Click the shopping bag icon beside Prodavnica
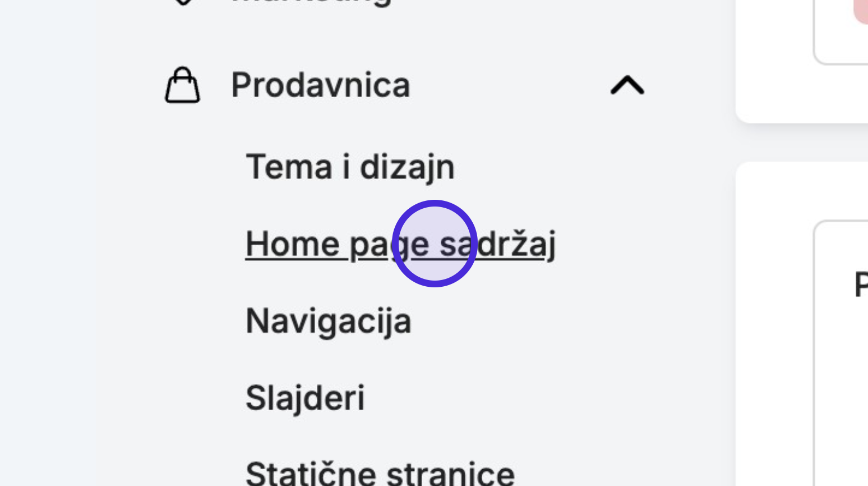This screenshot has width=868, height=486. pos(182,85)
